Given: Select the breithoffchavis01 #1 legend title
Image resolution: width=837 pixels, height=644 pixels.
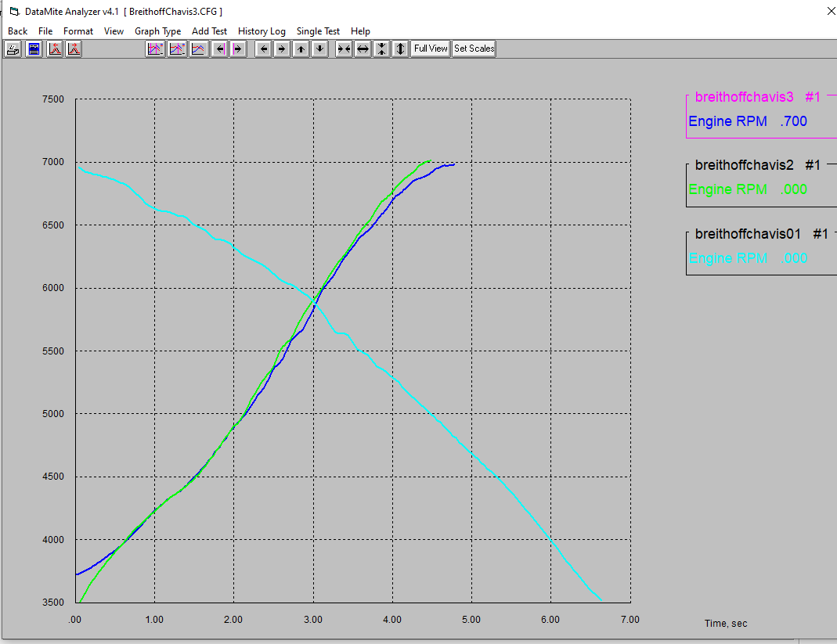Looking at the screenshot, I should click(762, 234).
